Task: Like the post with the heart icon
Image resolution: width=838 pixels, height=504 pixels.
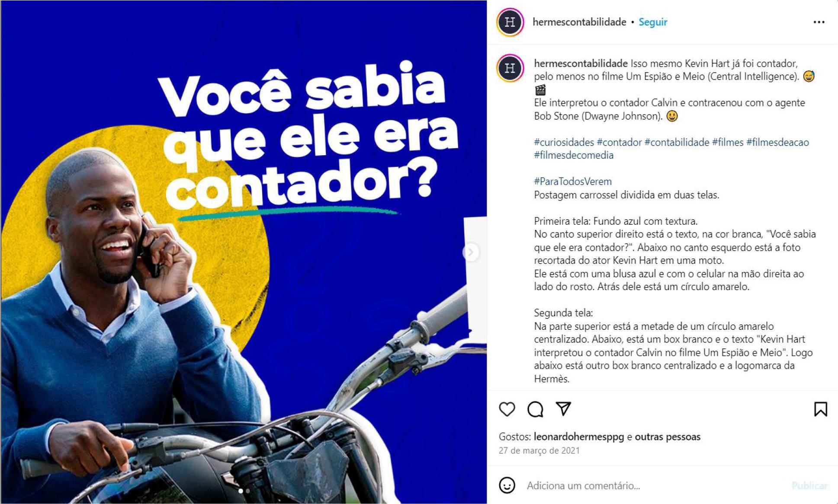Action: [x=507, y=409]
